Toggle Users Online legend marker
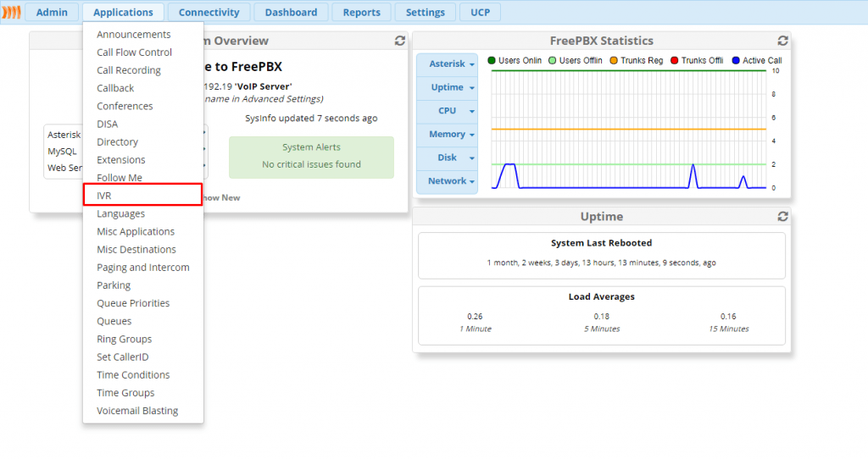The width and height of the screenshot is (868, 459). click(x=492, y=60)
